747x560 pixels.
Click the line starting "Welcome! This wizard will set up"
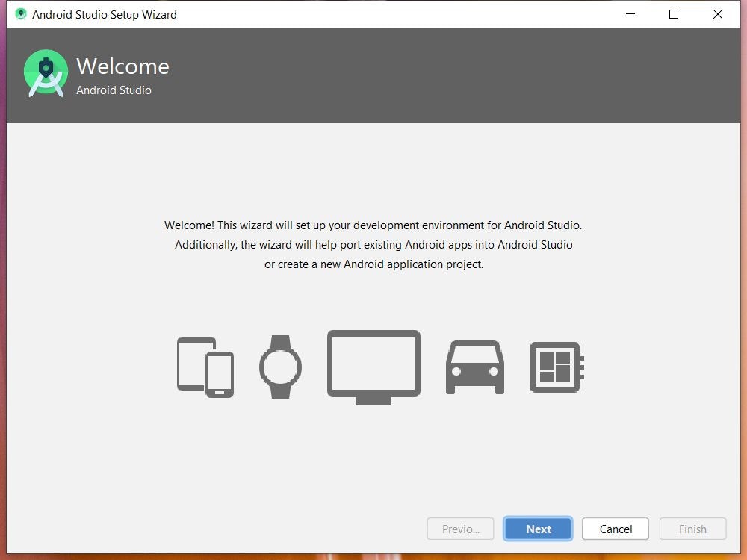(x=373, y=225)
